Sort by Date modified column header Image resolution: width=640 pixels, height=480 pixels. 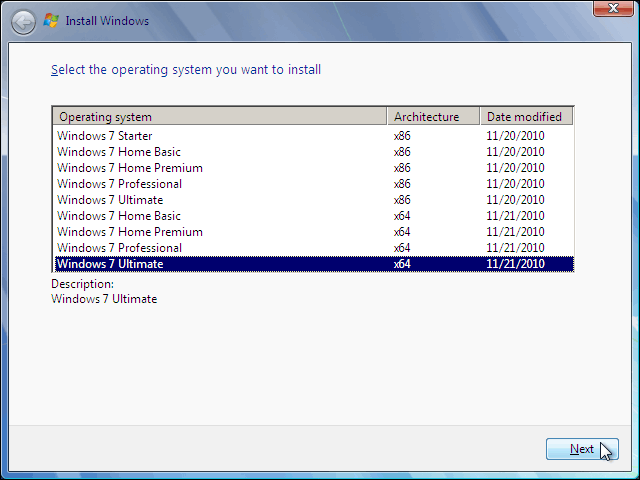point(527,117)
